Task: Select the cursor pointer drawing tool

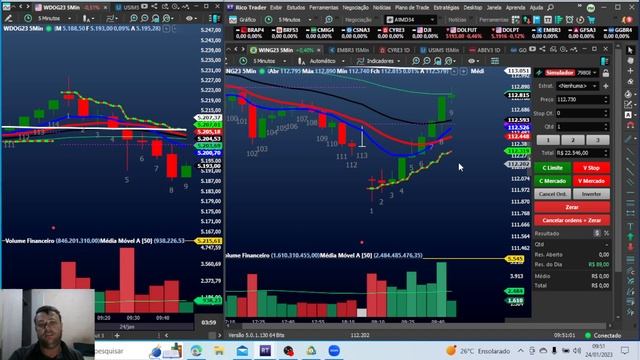Action: pyautogui.click(x=630, y=50)
